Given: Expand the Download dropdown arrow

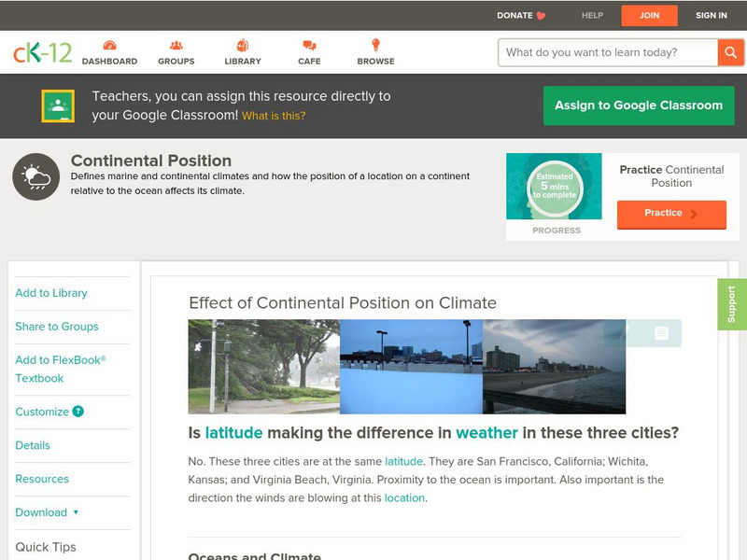Looking at the screenshot, I should tap(76, 512).
